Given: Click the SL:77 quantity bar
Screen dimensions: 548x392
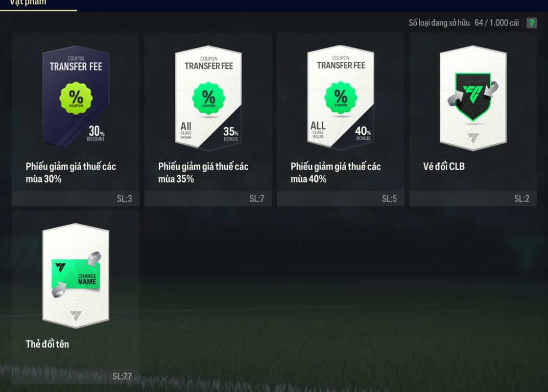Looking at the screenshot, I should [x=76, y=376].
